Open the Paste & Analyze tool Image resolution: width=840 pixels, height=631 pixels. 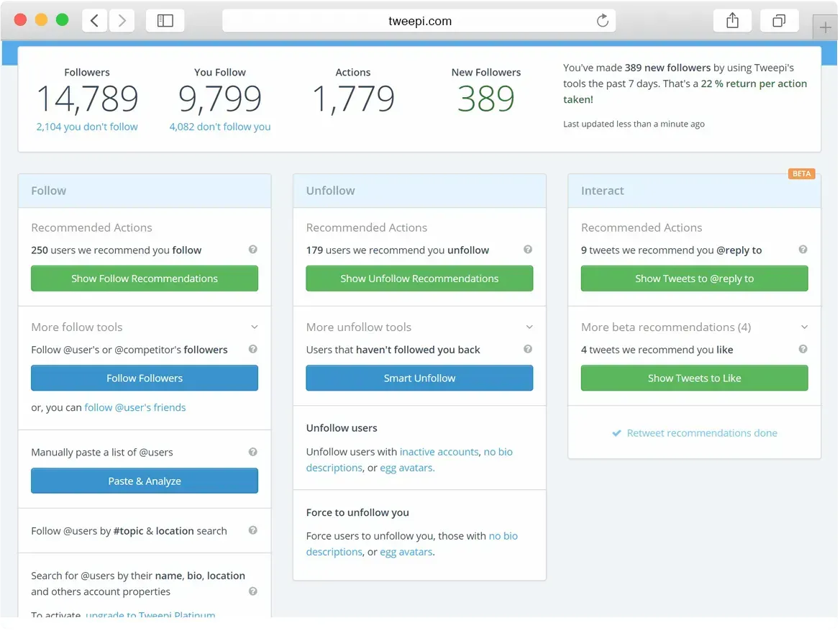pyautogui.click(x=145, y=481)
